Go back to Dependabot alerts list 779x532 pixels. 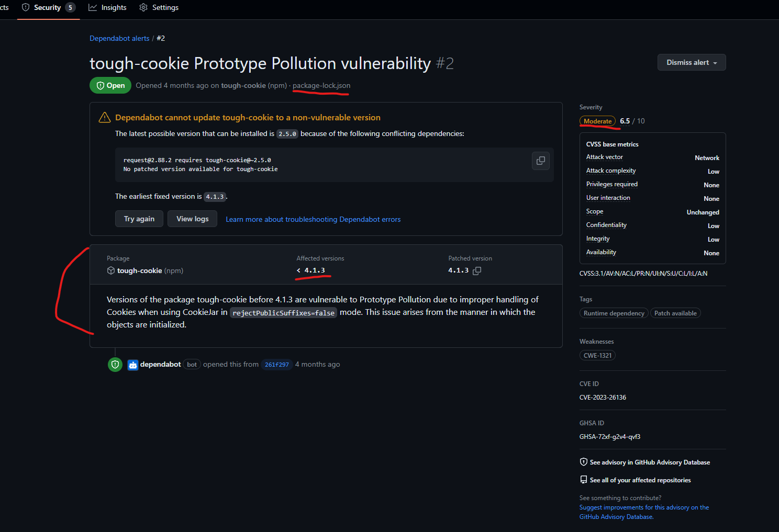pos(119,38)
